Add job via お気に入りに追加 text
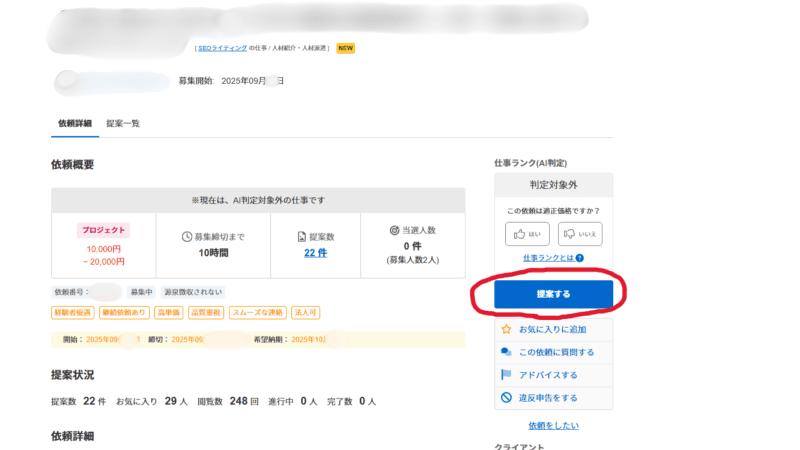This screenshot has height=450, width=800. pyautogui.click(x=553, y=330)
